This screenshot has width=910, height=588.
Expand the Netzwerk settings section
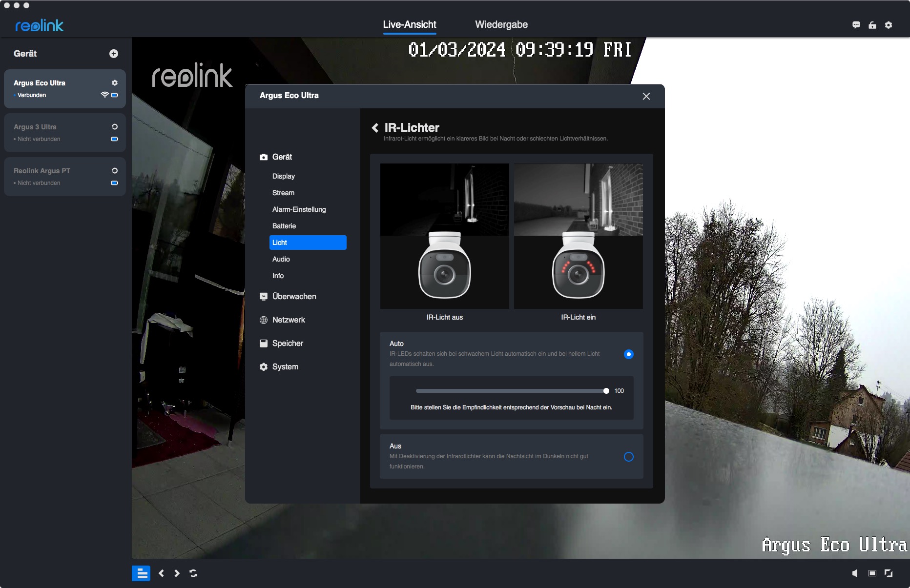click(289, 320)
